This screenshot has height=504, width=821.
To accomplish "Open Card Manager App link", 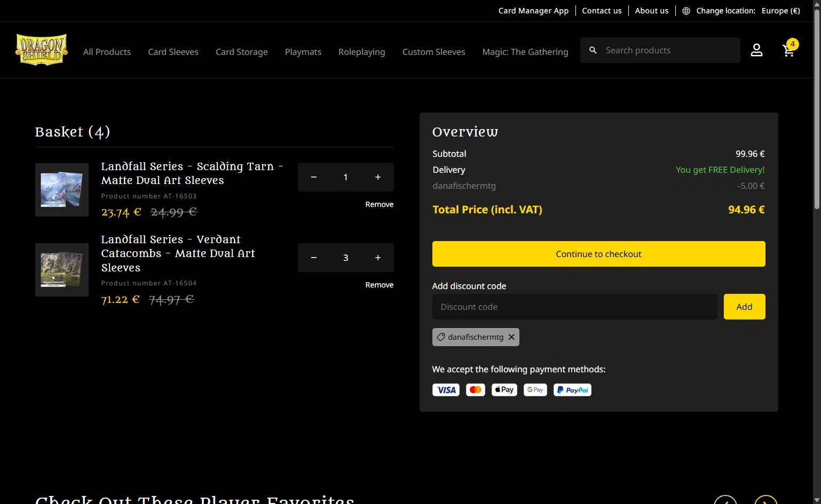I will (x=533, y=11).
